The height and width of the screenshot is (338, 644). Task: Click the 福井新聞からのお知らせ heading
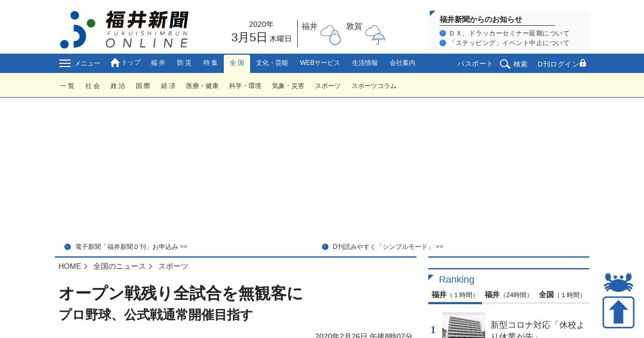[481, 19]
